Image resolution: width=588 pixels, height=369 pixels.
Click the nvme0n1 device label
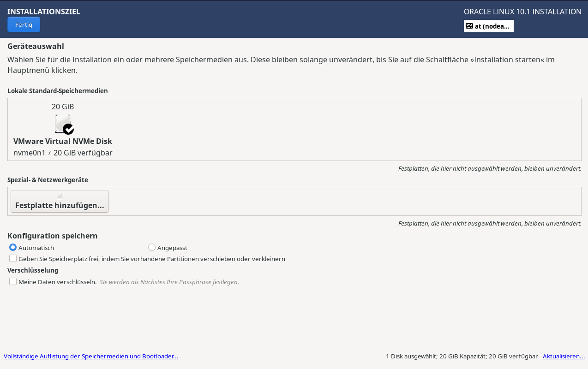pyautogui.click(x=29, y=152)
